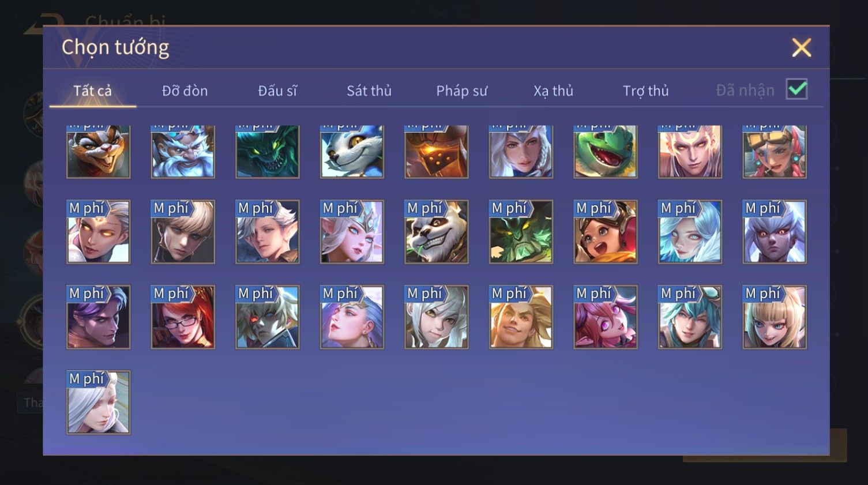Select the blonde girl with bangs
868x485 pixels.
coord(775,317)
